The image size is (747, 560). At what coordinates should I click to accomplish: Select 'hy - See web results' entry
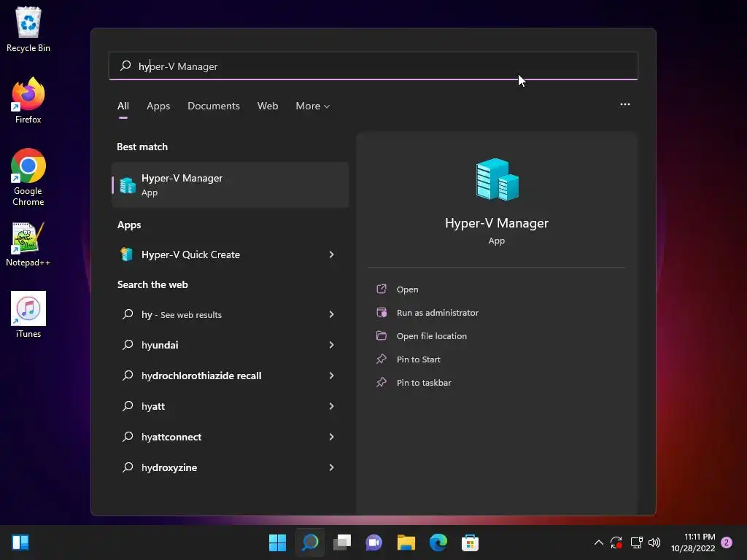point(230,314)
